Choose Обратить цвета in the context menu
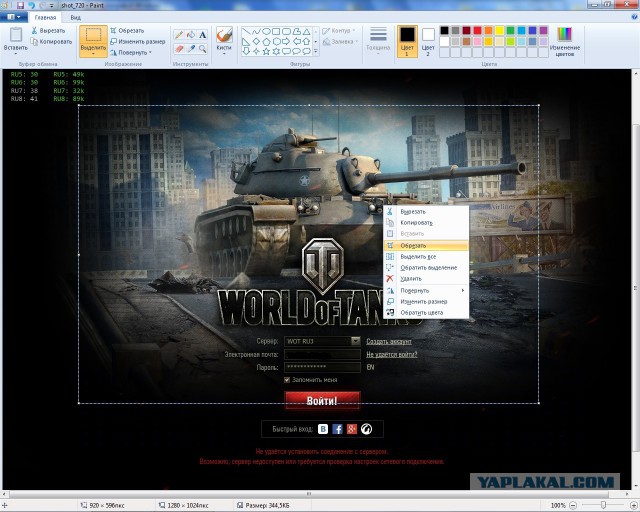Viewport: 640px width, 512px height. click(426, 312)
